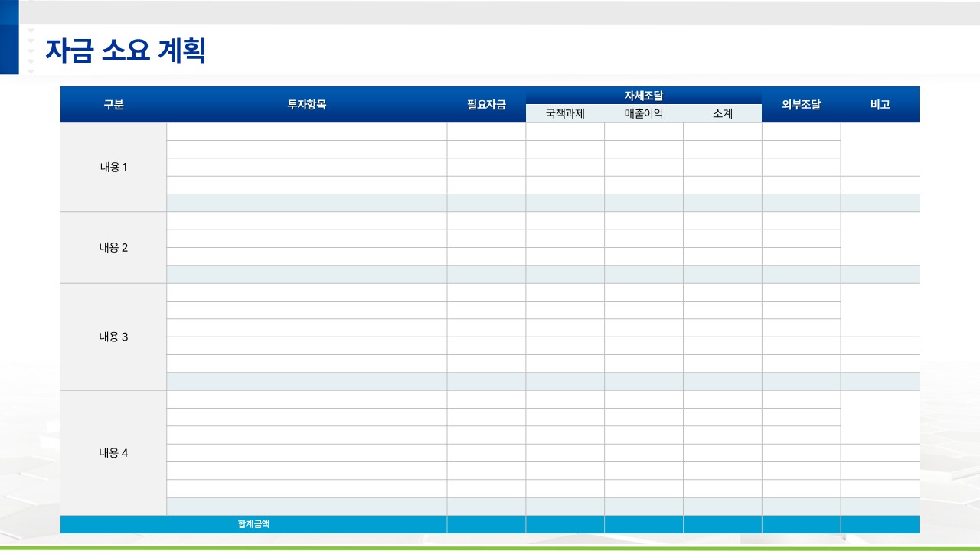
Task: Click the slide title 자금 소요 계획
Action: pos(126,50)
